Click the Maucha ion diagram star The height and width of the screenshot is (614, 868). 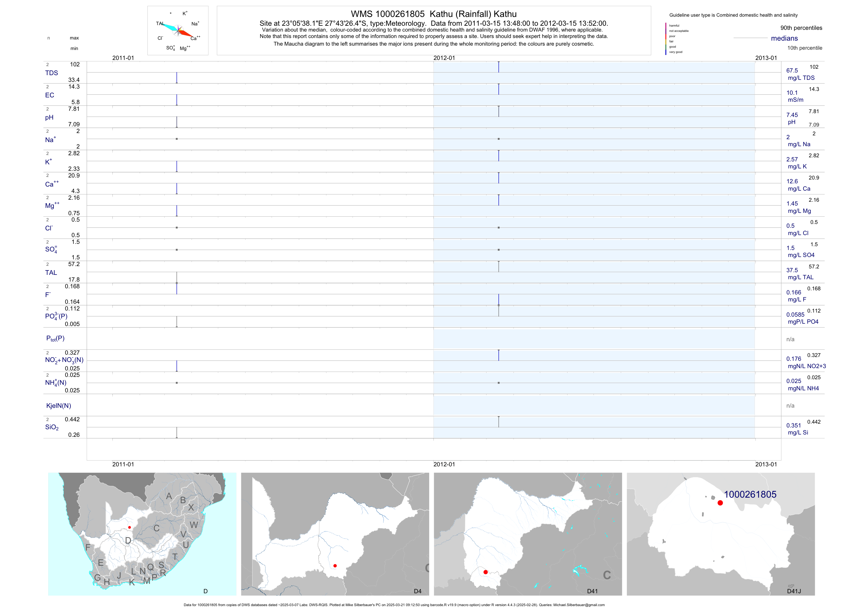pyautogui.click(x=178, y=31)
